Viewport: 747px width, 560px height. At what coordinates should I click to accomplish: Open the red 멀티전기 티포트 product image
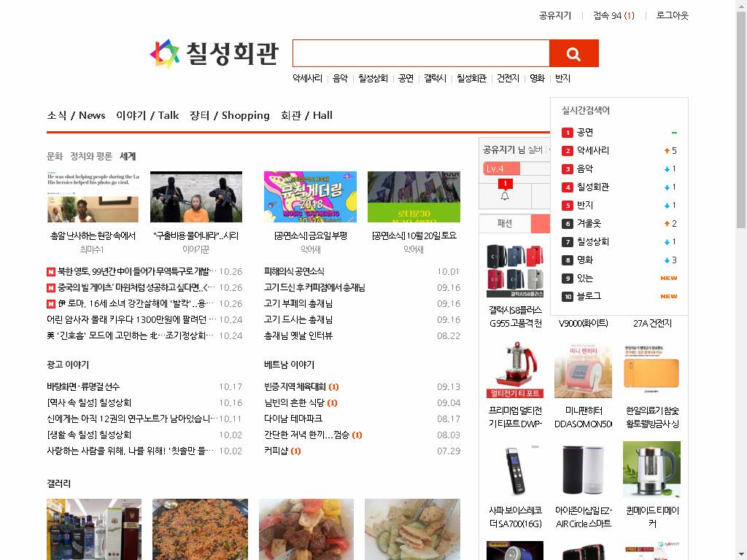pos(515,370)
